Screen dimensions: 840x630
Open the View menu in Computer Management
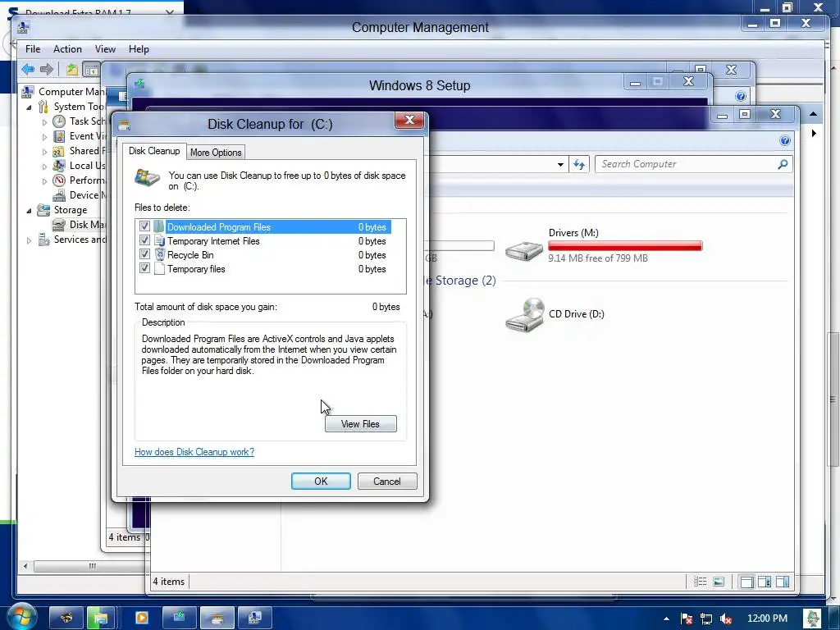(105, 48)
